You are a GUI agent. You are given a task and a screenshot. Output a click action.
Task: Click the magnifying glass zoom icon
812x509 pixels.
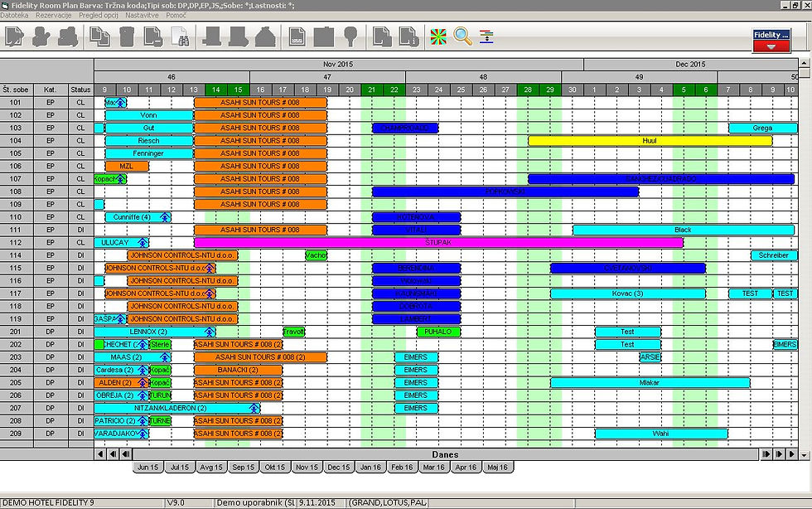462,36
